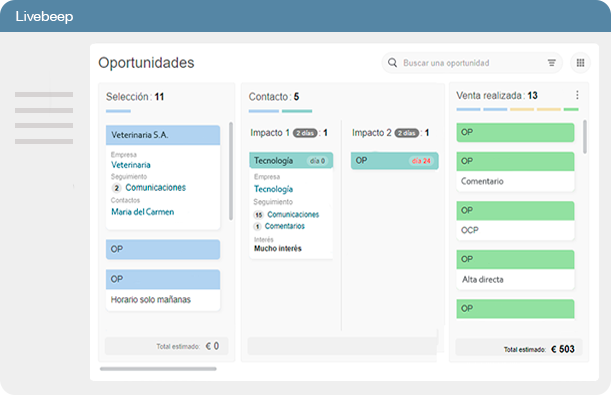Click the € 0 total estimado value
Image resolution: width=611 pixels, height=395 pixels.
coord(212,346)
